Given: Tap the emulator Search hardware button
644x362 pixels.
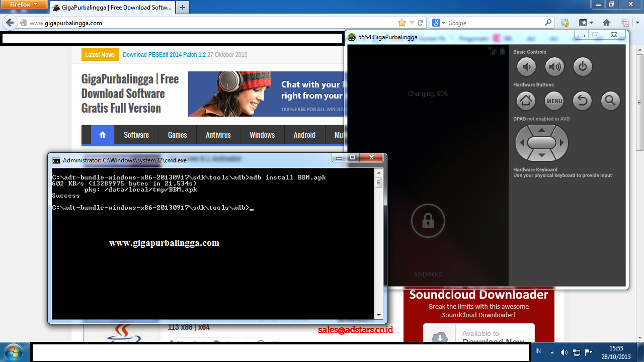Looking at the screenshot, I should tap(610, 101).
